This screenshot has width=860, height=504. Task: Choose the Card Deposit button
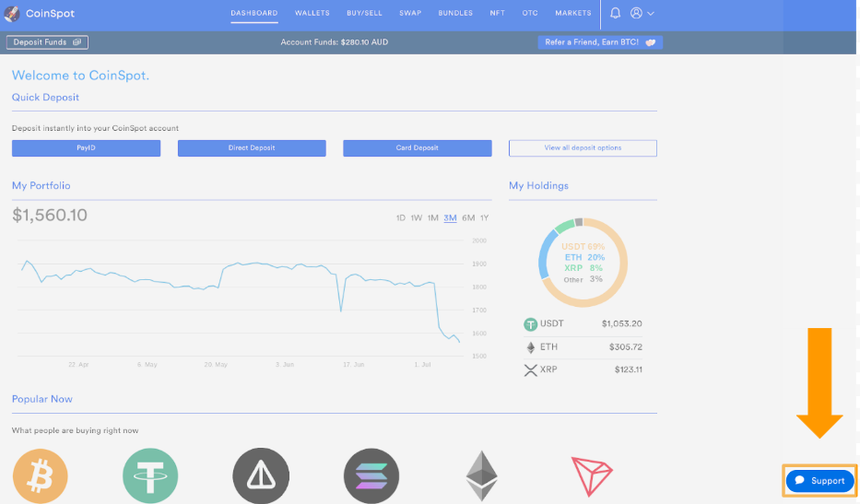[418, 148]
